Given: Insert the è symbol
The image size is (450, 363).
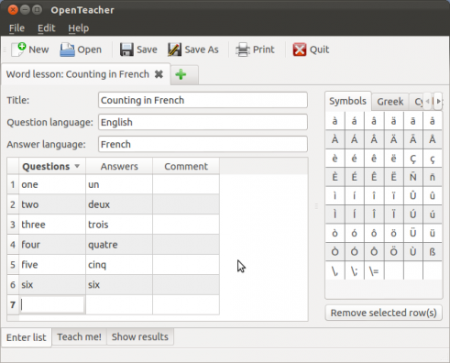Looking at the screenshot, I should click(x=335, y=159).
